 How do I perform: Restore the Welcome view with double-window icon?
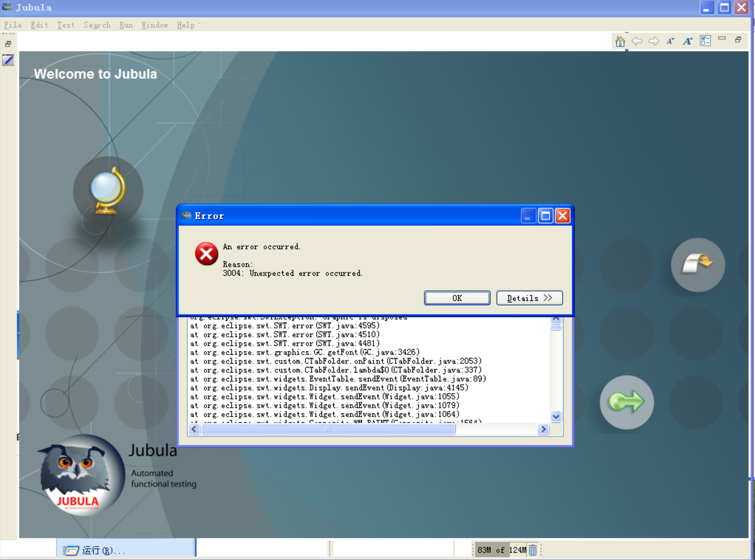(x=738, y=39)
